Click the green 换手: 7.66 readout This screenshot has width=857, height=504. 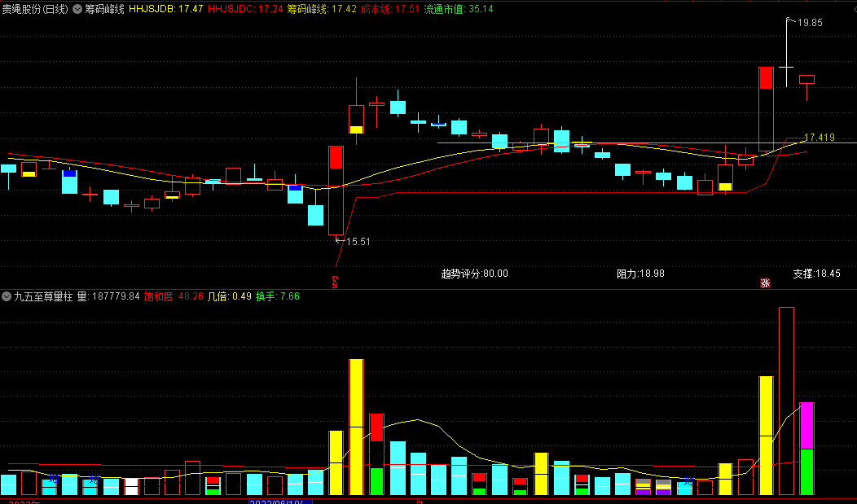pyautogui.click(x=278, y=296)
